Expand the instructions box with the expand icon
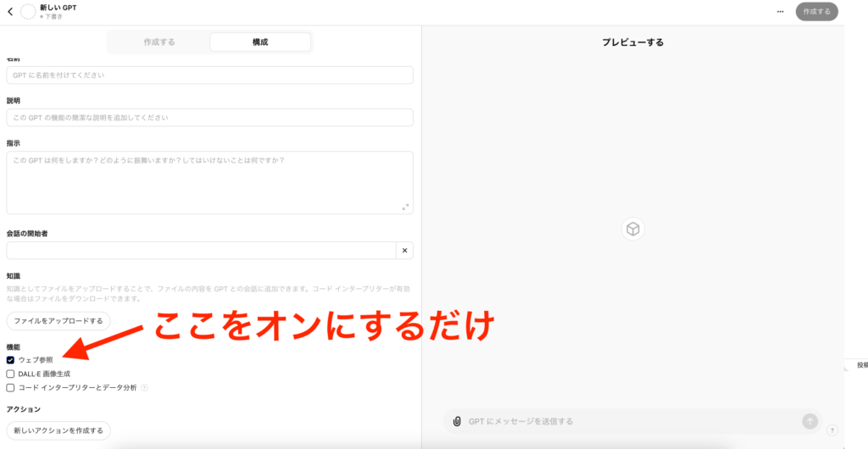 (405, 207)
